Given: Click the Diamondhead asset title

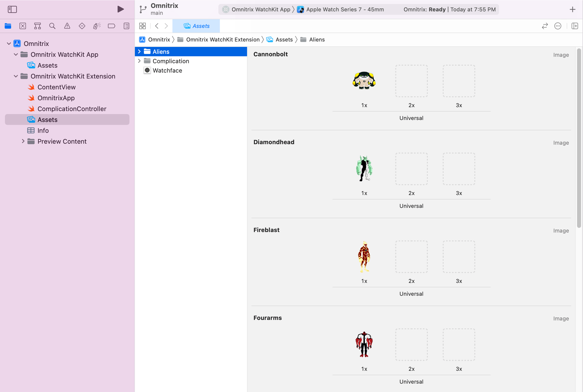Looking at the screenshot, I should pos(274,142).
